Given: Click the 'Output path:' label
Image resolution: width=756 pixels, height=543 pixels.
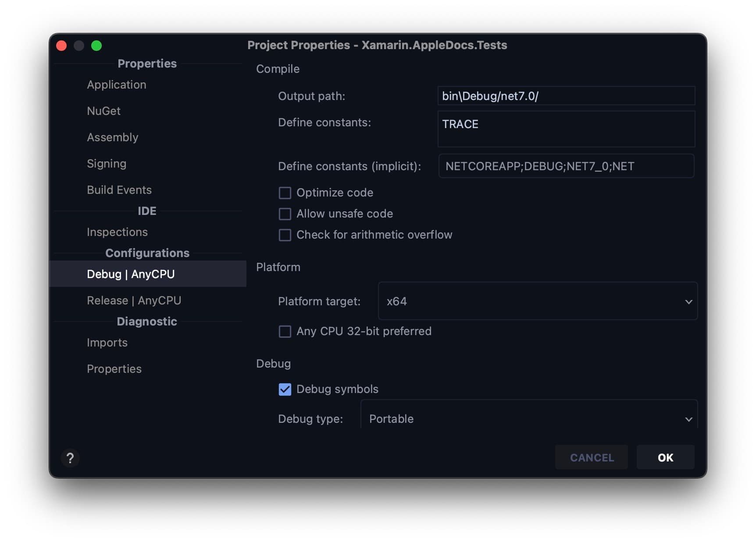Looking at the screenshot, I should 312,96.
